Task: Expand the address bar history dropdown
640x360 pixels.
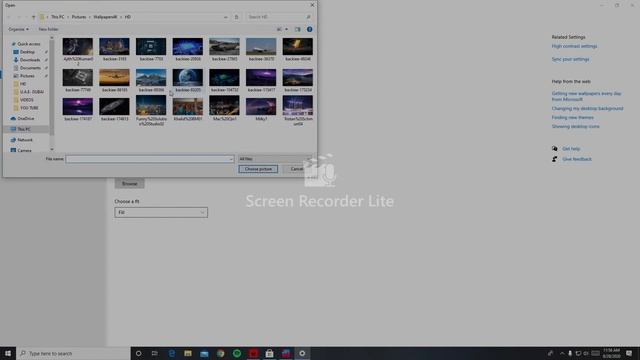Action: pos(226,17)
